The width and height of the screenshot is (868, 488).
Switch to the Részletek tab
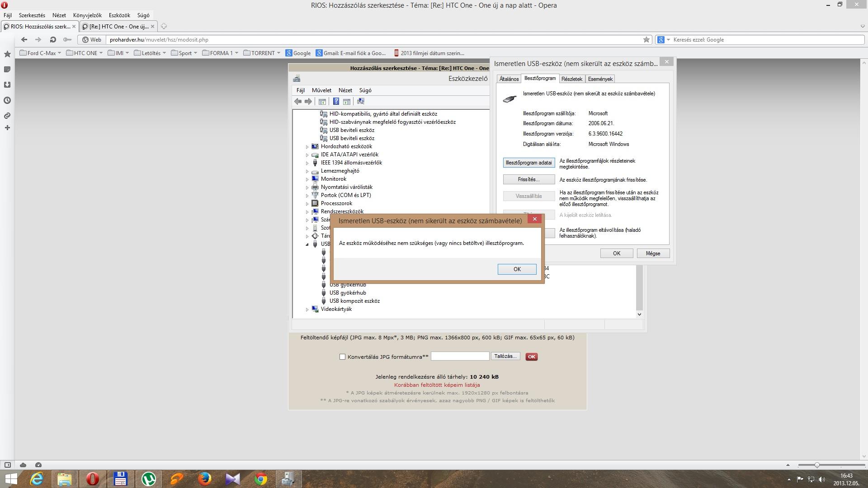click(x=571, y=79)
